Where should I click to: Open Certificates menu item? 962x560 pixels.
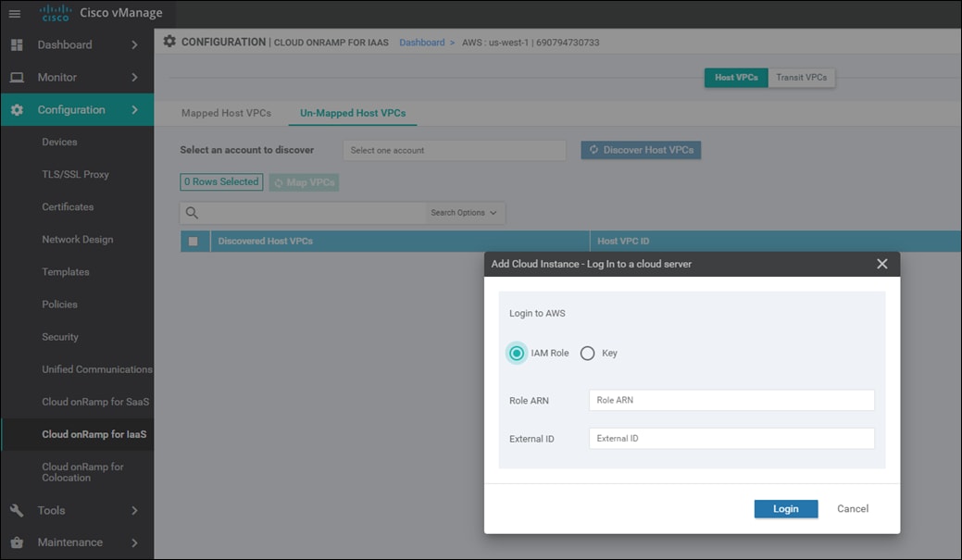(x=69, y=206)
